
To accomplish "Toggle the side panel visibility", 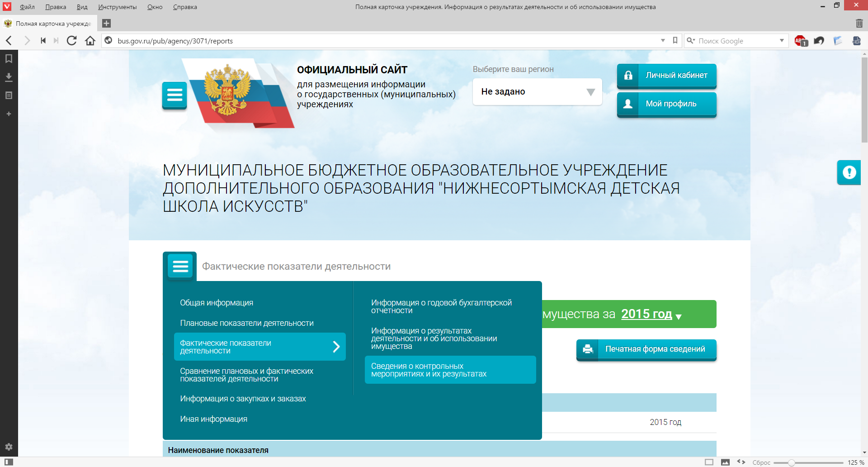I will pyautogui.click(x=9, y=462).
